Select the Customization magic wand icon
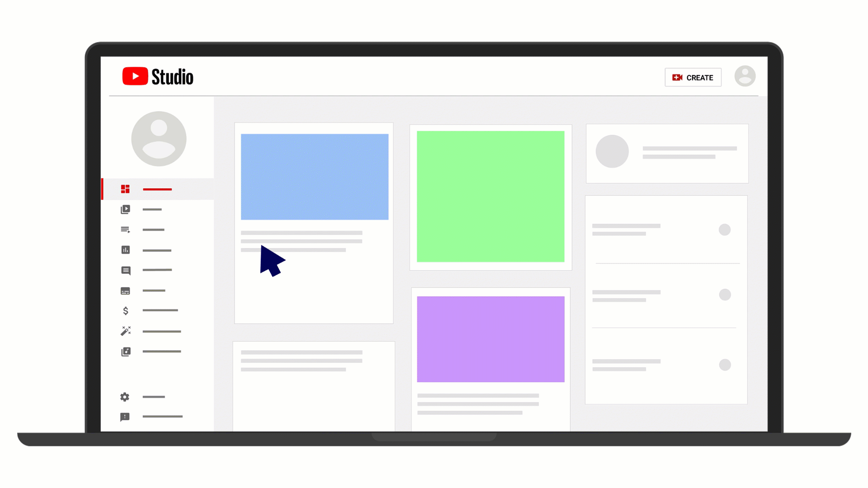 (x=125, y=331)
